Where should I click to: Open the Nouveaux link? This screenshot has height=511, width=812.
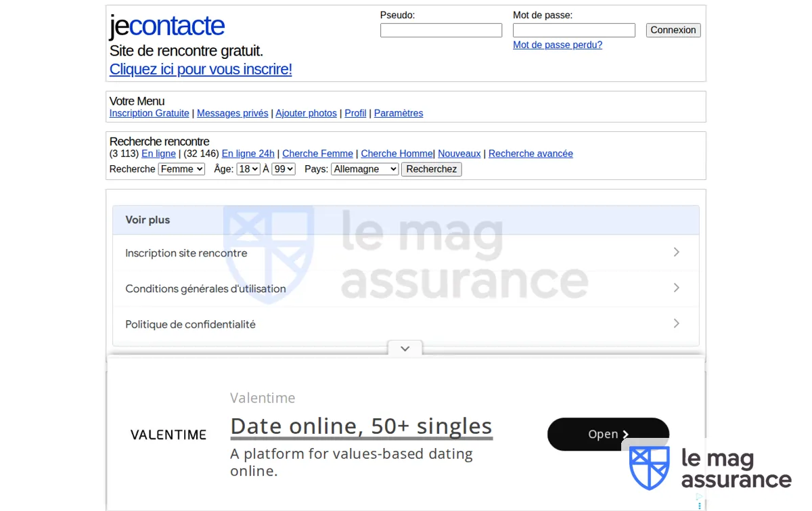pyautogui.click(x=459, y=154)
